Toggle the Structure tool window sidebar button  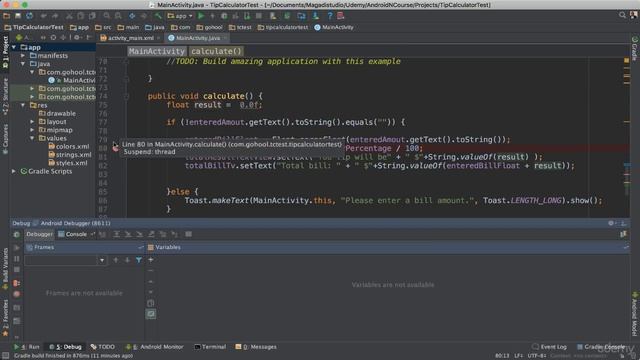[5, 96]
